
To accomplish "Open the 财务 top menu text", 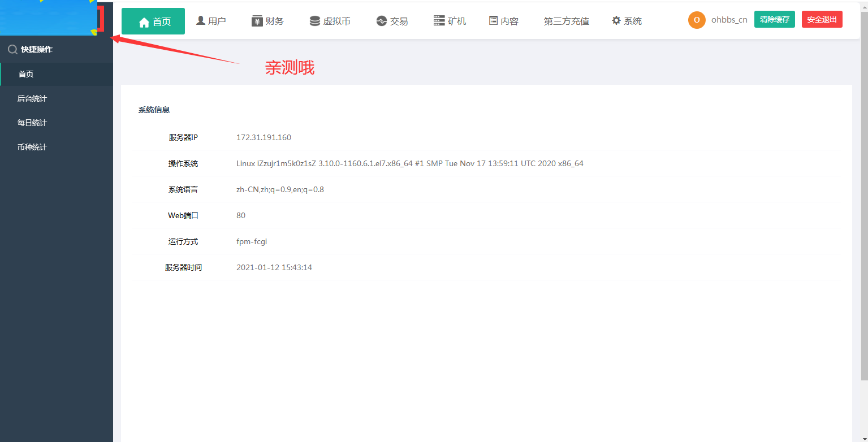I will click(275, 21).
